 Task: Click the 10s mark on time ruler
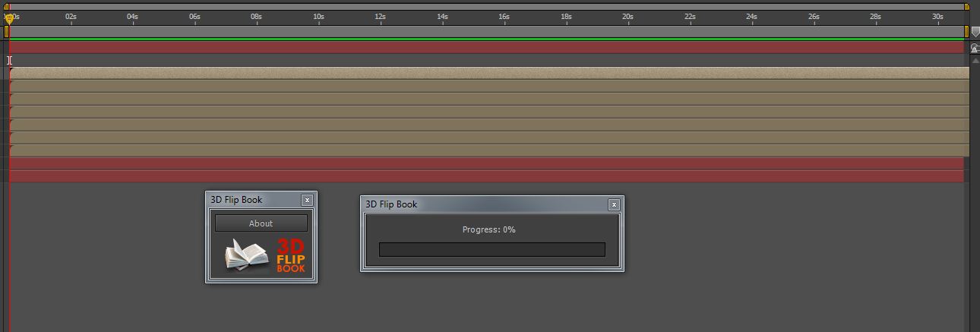(318, 17)
